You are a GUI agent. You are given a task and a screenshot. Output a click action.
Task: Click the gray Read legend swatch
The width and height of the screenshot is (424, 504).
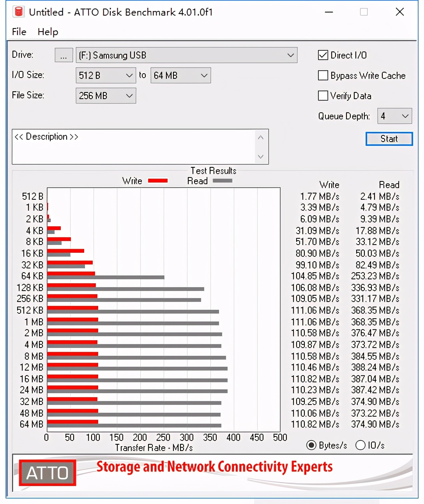click(x=223, y=181)
